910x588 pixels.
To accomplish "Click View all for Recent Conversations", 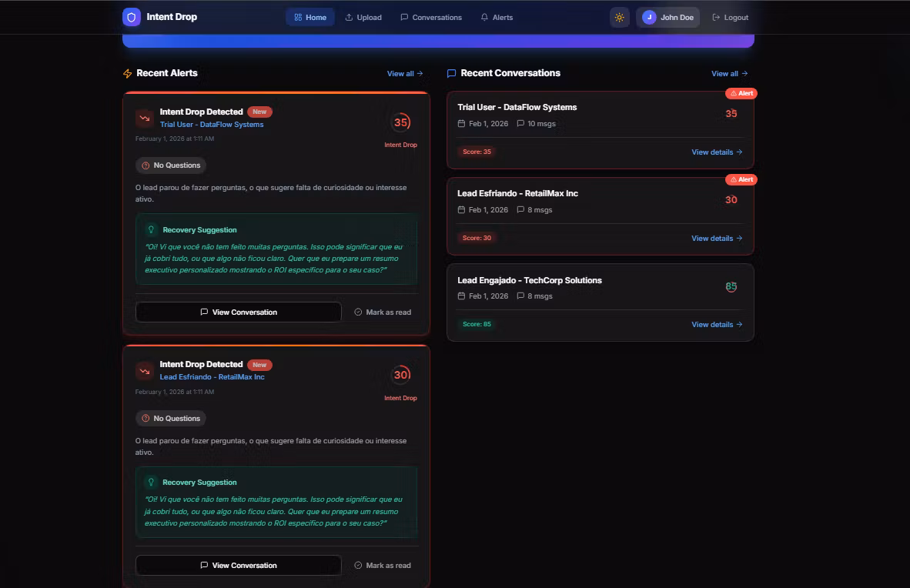I will coord(729,74).
